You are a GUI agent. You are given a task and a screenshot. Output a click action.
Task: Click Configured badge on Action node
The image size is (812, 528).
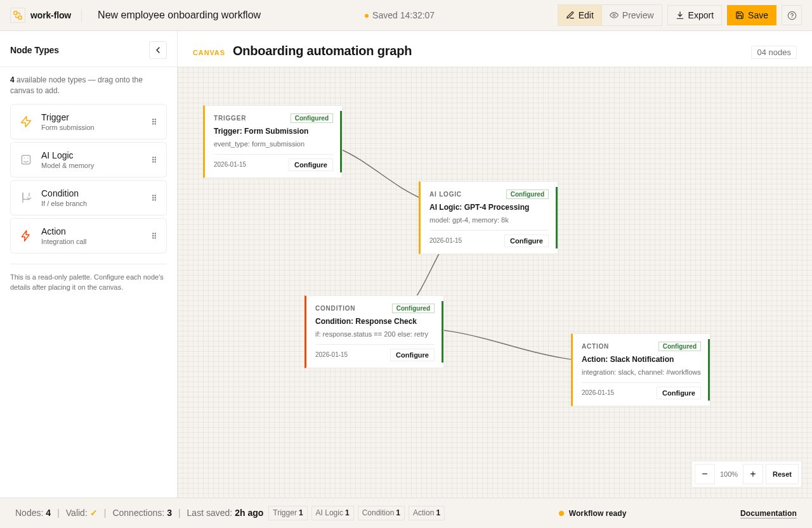pyautogui.click(x=679, y=346)
